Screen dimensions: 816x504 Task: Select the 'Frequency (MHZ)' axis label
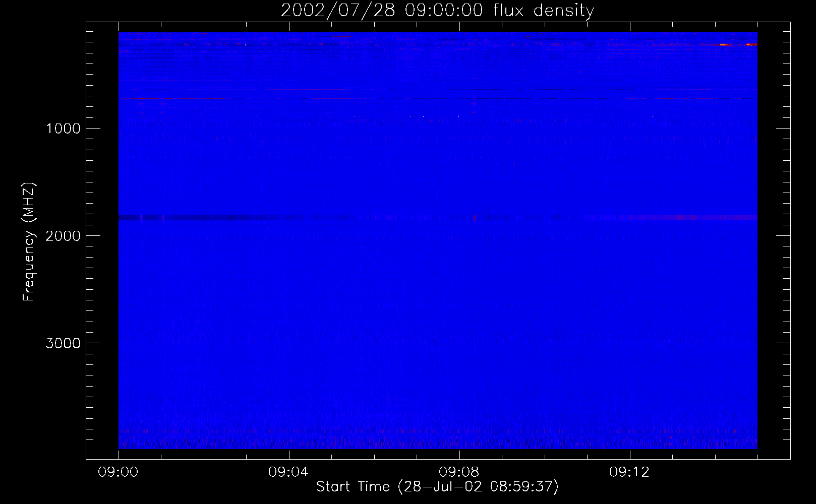pos(29,242)
